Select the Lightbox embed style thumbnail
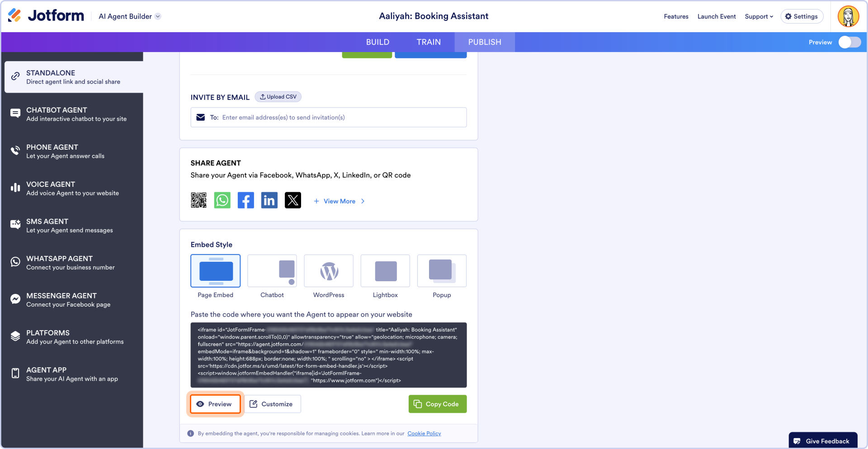 (385, 271)
